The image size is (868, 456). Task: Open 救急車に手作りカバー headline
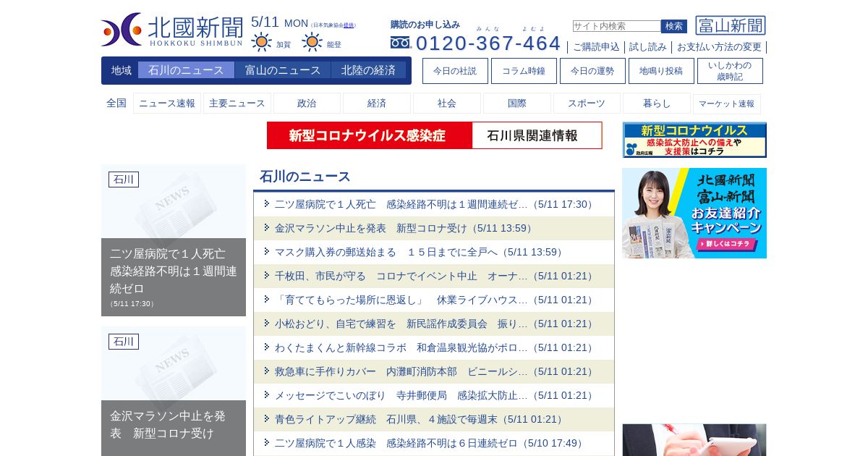(x=435, y=371)
